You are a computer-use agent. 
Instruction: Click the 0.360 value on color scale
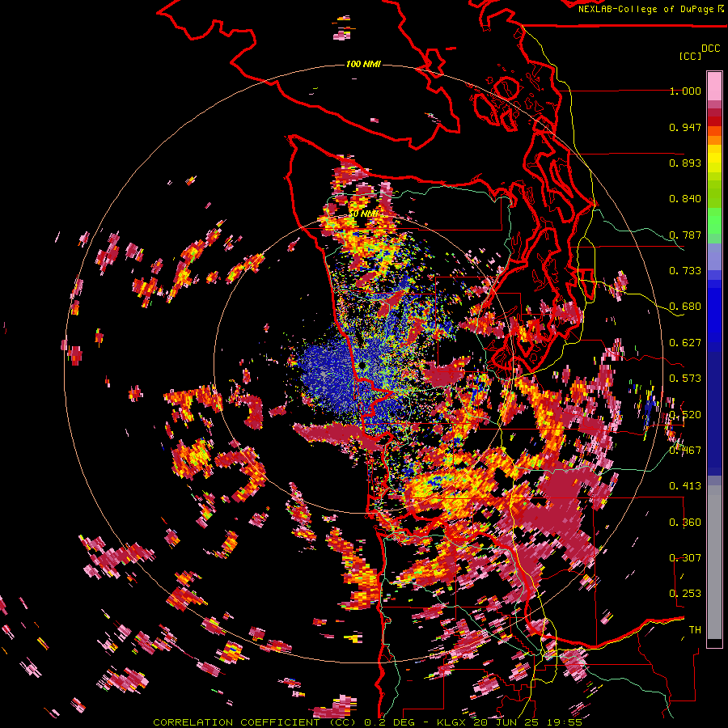pyautogui.click(x=685, y=523)
